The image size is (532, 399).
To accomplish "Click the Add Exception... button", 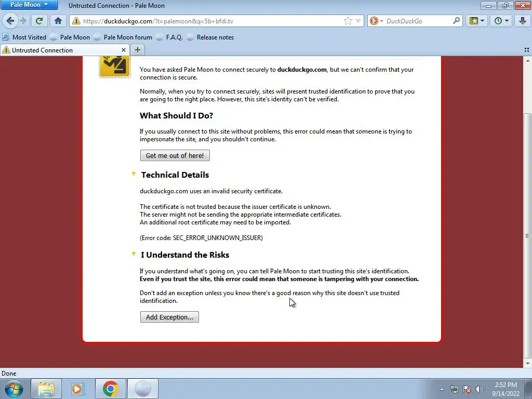I will point(169,317).
